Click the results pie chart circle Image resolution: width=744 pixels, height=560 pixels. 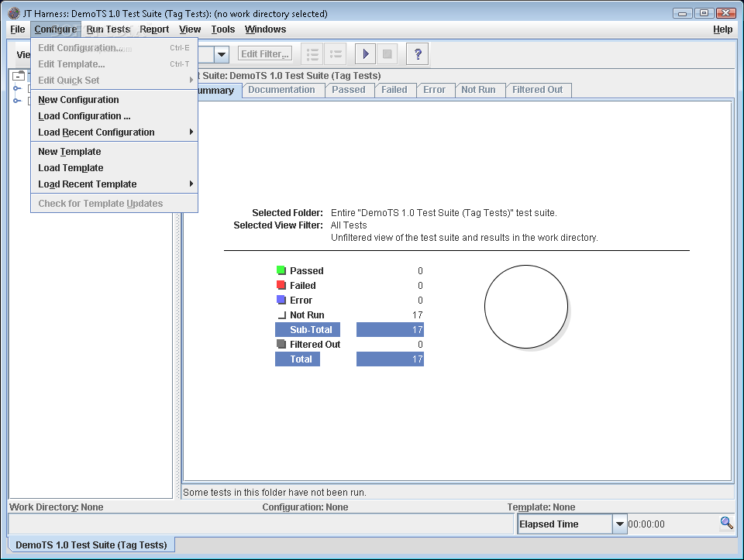click(526, 307)
